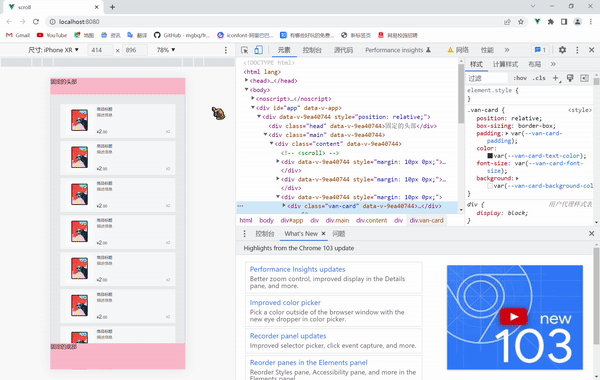Open the device dimensions iPhone XR dropdown
This screenshot has height=380, width=600.
point(53,50)
